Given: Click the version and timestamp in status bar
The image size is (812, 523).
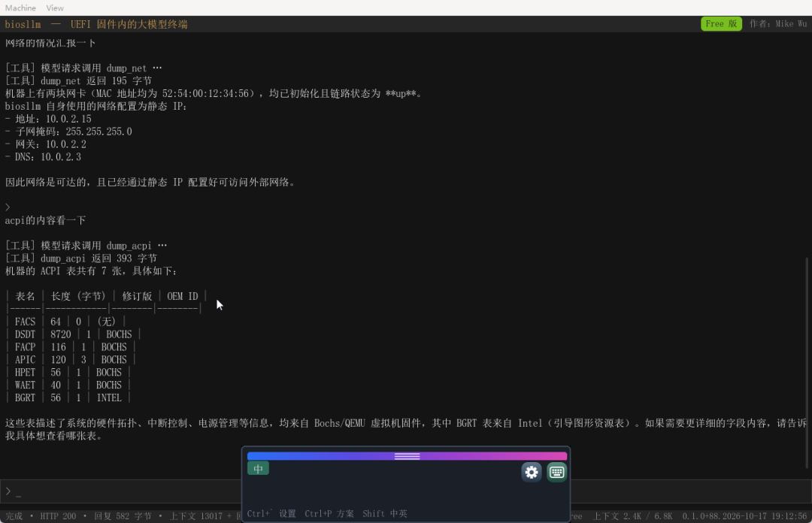Looking at the screenshot, I should pyautogui.click(x=744, y=516).
